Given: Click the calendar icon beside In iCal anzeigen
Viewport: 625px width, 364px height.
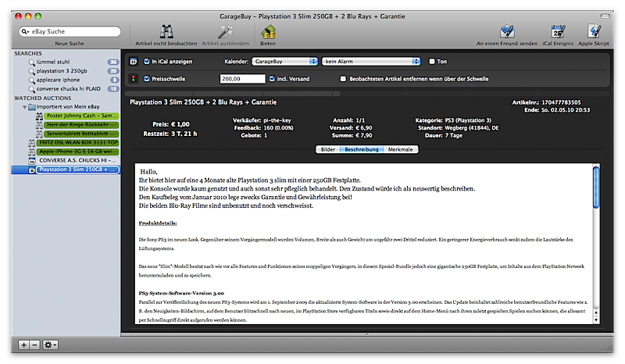Looking at the screenshot, I should [x=134, y=62].
